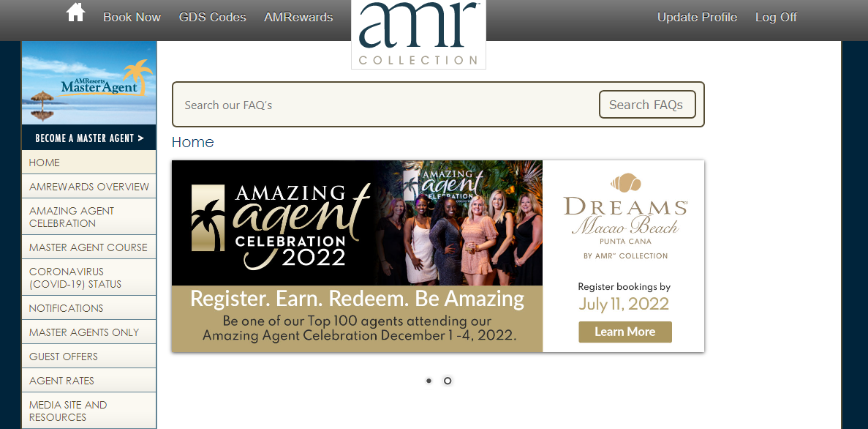Open Update Profile in top bar

click(x=697, y=17)
